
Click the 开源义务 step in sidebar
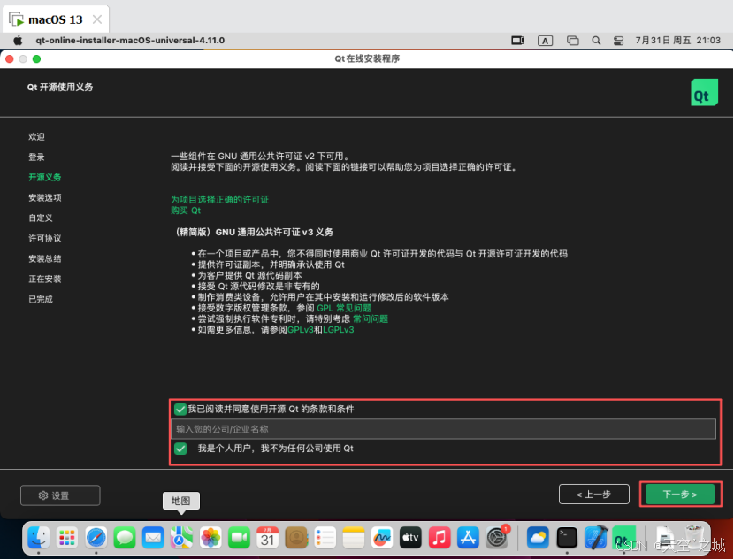pyautogui.click(x=45, y=178)
